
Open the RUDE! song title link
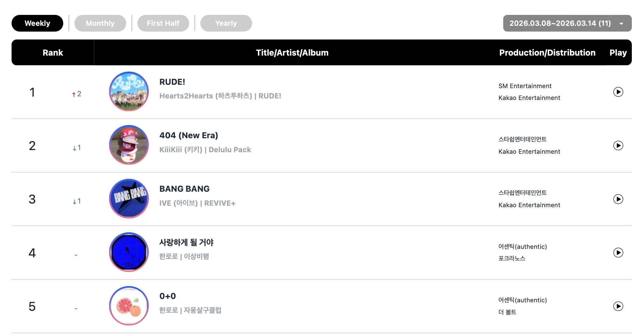coord(172,82)
